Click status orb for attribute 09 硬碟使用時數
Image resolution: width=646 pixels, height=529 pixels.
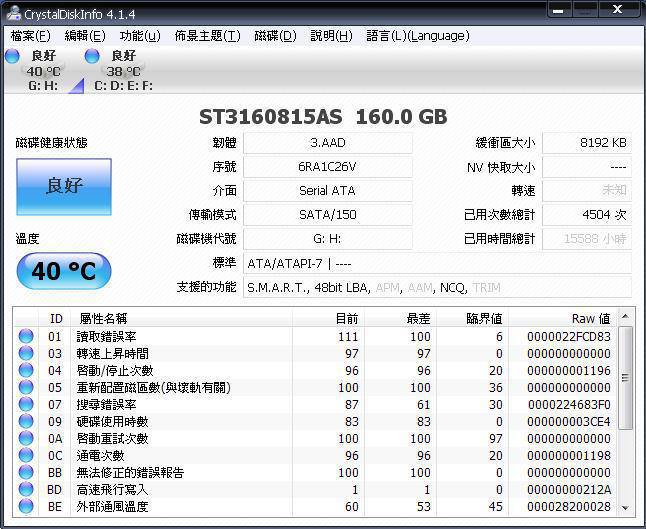click(x=26, y=421)
